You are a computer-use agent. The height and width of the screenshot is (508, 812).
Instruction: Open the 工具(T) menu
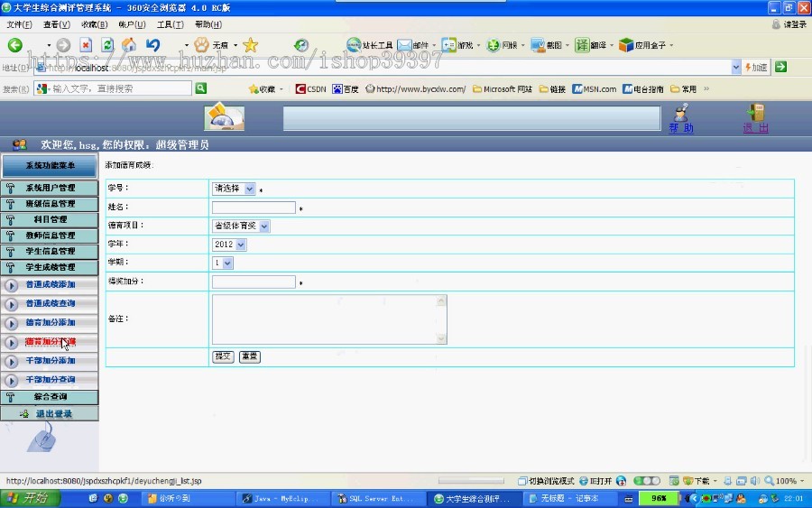tap(171, 24)
